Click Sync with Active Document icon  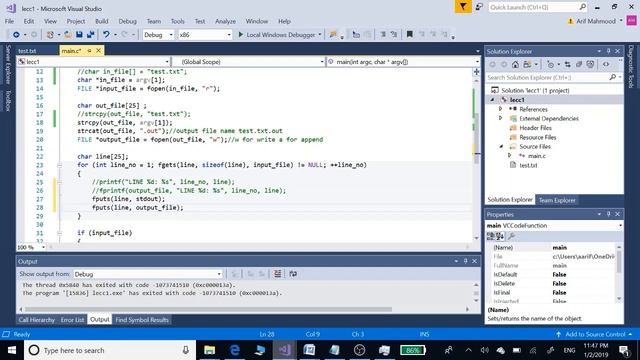point(567,64)
